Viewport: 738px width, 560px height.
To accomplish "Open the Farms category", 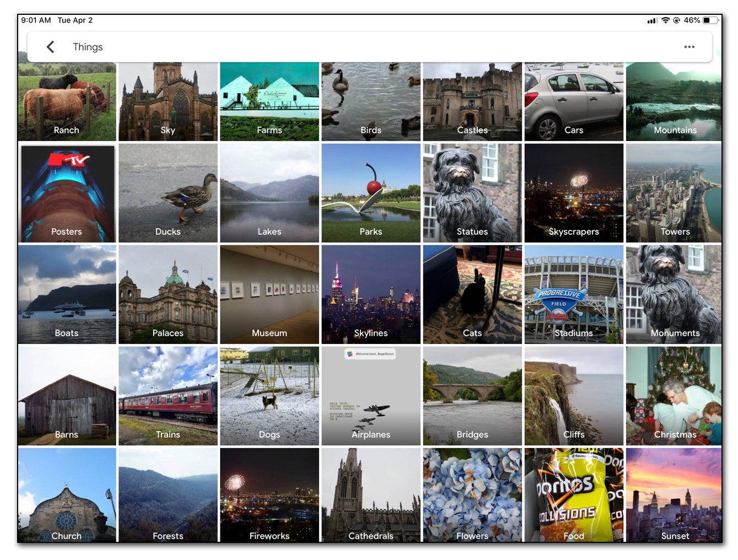I will pos(270,101).
